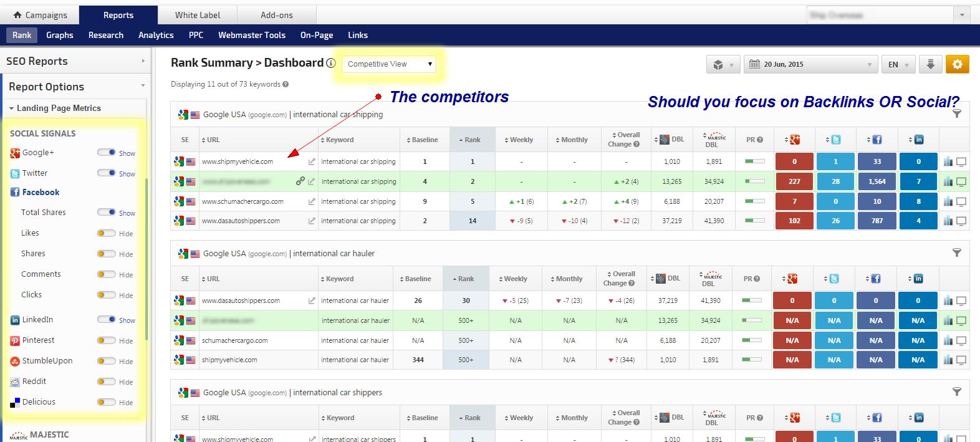The width and height of the screenshot is (980, 442).
Task: Open the EN language dropdown
Action: tap(898, 64)
